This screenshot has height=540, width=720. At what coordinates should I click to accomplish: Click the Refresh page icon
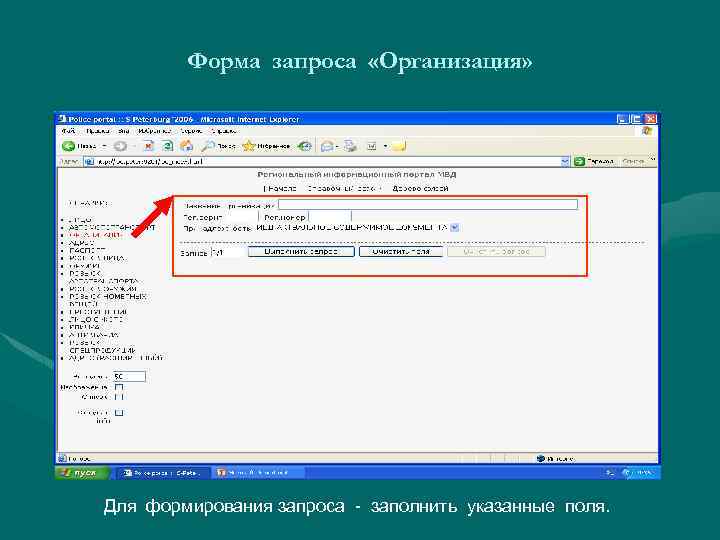(168, 146)
